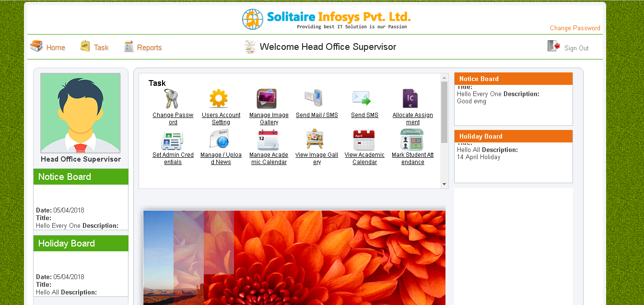This screenshot has width=644, height=305.
Task: Click the notepad icon beside the Welcome text
Action: tap(250, 47)
